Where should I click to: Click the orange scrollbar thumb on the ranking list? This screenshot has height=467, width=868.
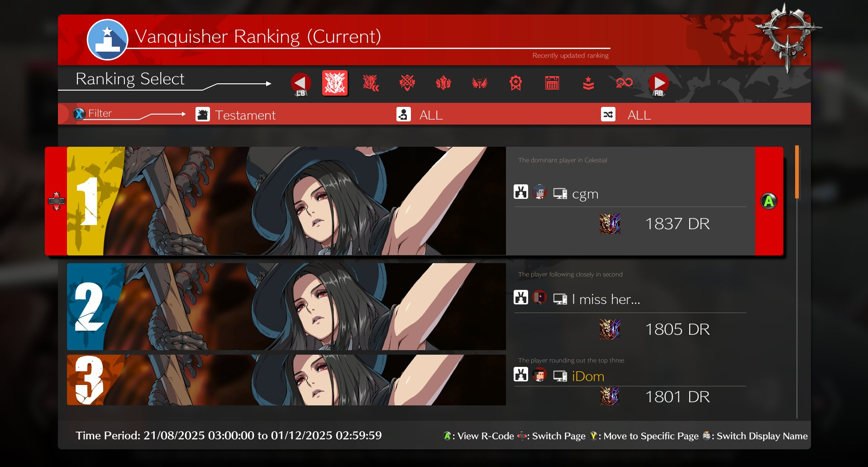pos(797,172)
